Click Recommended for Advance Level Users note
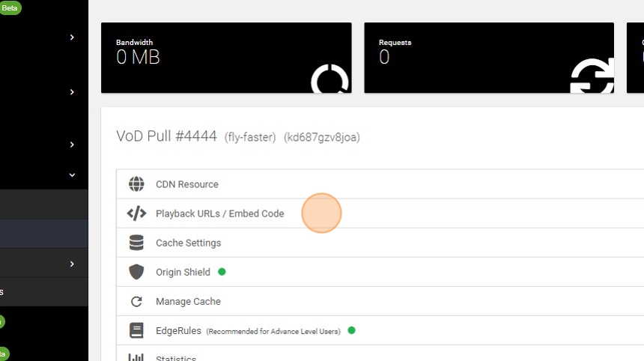This screenshot has width=644, height=361. [x=273, y=332]
